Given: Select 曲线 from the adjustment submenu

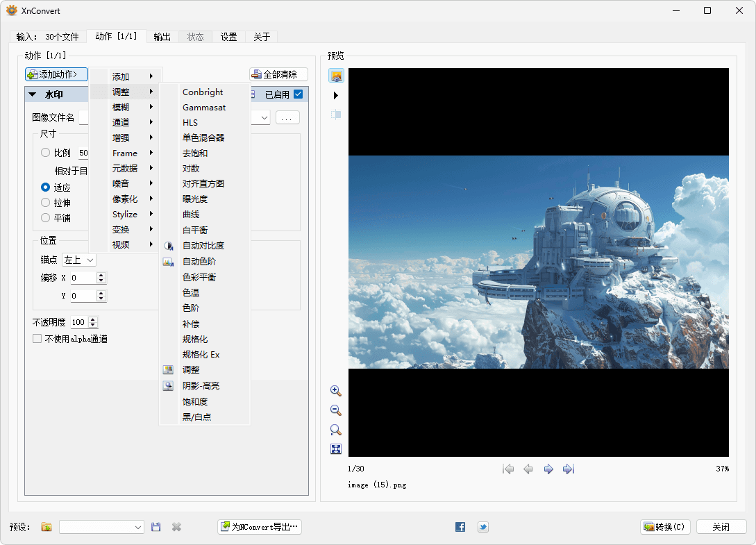Looking at the screenshot, I should pyautogui.click(x=190, y=214).
